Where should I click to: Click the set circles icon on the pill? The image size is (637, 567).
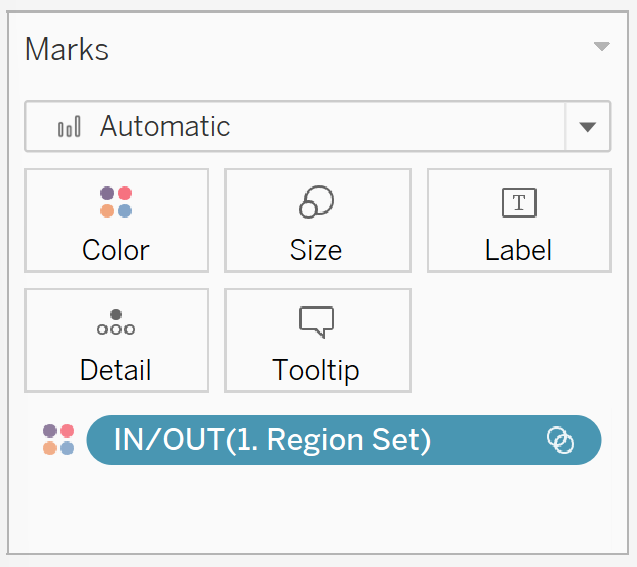pyautogui.click(x=560, y=440)
